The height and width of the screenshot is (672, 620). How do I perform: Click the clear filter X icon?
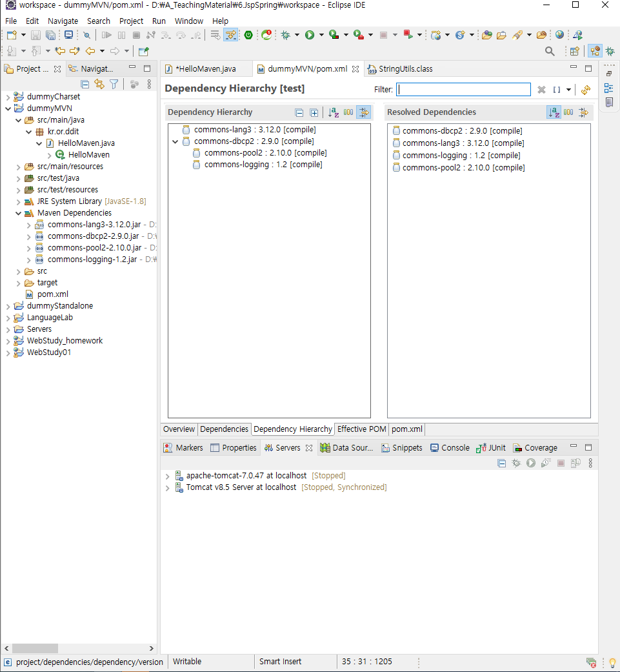click(x=542, y=90)
